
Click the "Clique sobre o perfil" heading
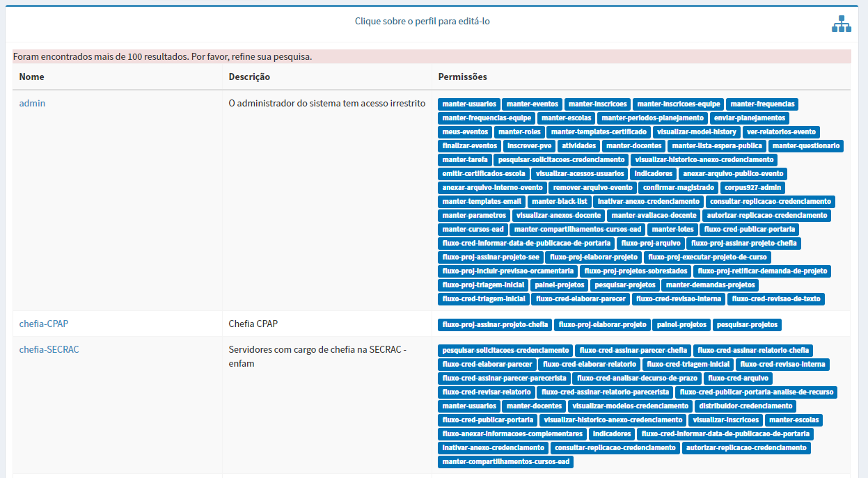pos(423,21)
